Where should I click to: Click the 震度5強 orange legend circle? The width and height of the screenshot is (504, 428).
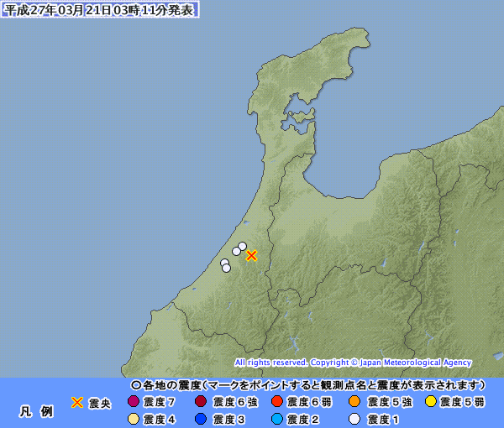pyautogui.click(x=354, y=401)
